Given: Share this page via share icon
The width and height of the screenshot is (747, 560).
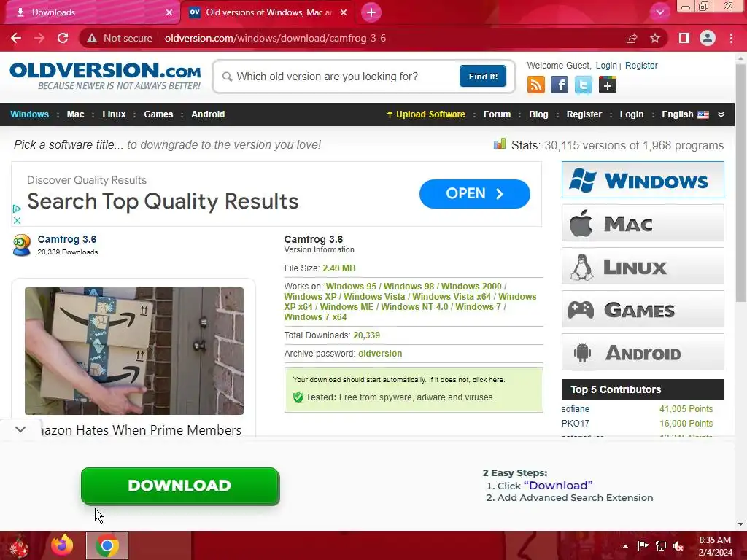Looking at the screenshot, I should pos(632,38).
